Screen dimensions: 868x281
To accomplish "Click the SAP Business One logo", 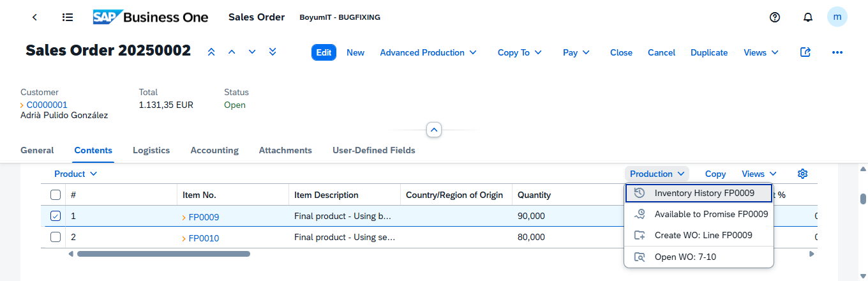I will tap(151, 17).
